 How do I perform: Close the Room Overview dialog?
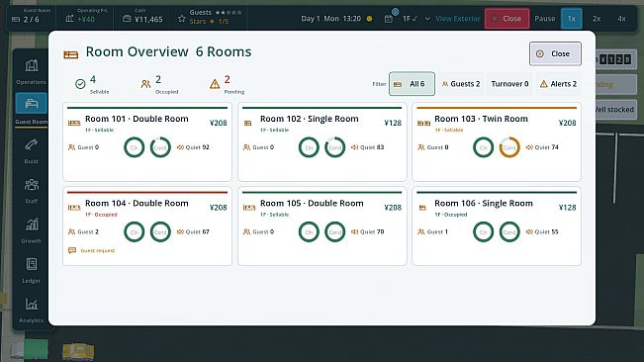coord(555,53)
